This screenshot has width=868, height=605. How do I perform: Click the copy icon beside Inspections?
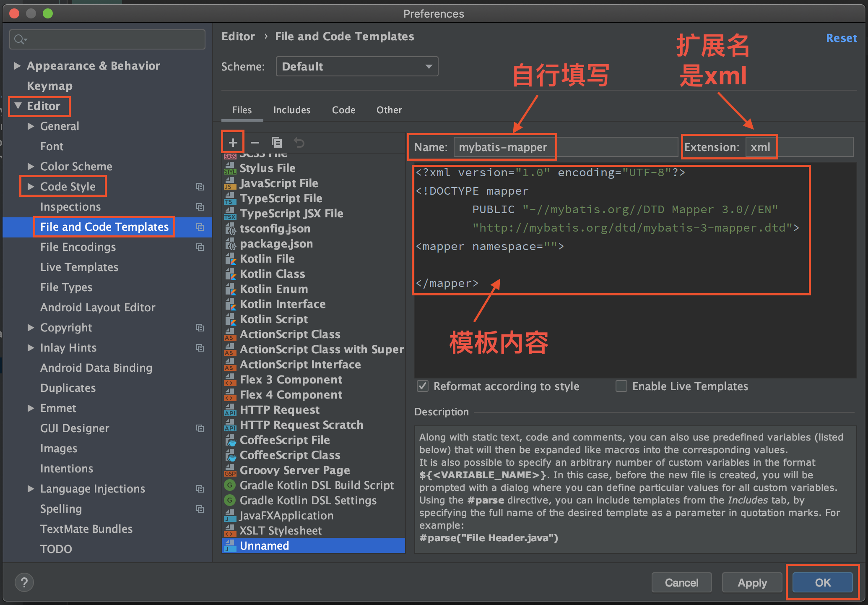(200, 207)
